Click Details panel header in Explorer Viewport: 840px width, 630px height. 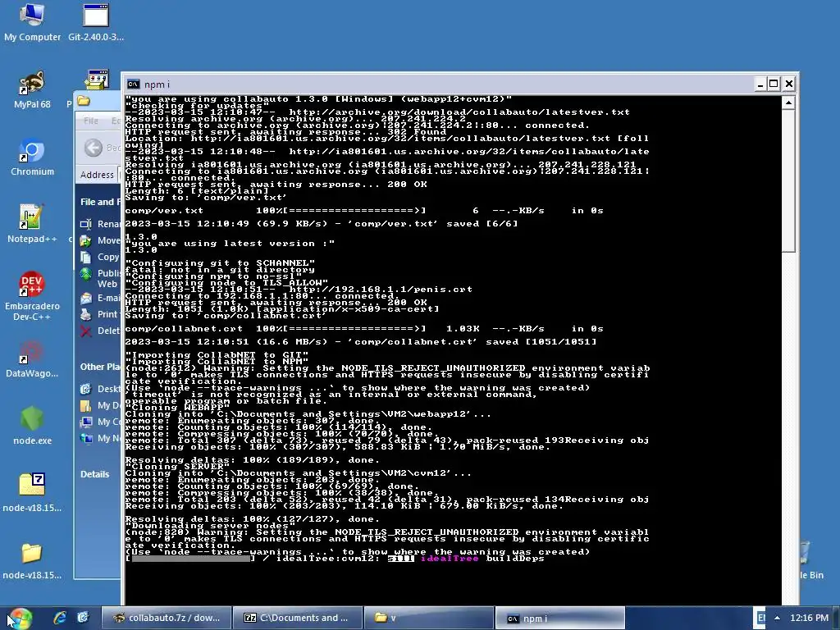[95, 474]
